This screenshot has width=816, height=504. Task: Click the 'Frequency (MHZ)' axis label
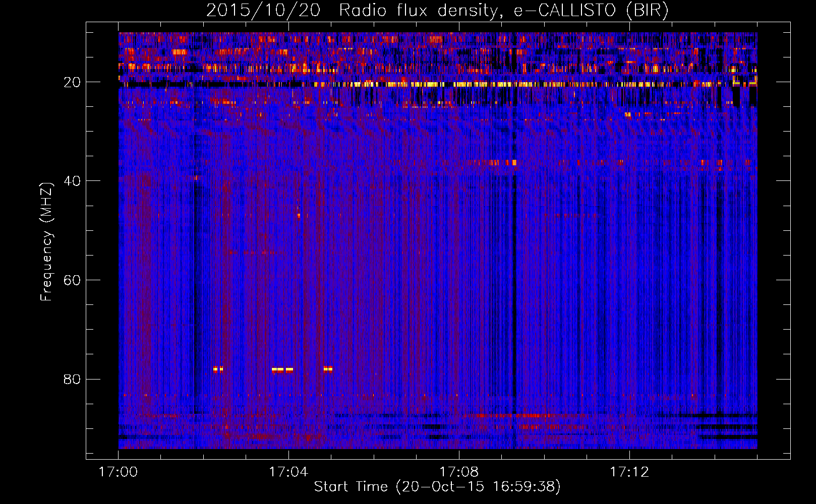(46, 242)
